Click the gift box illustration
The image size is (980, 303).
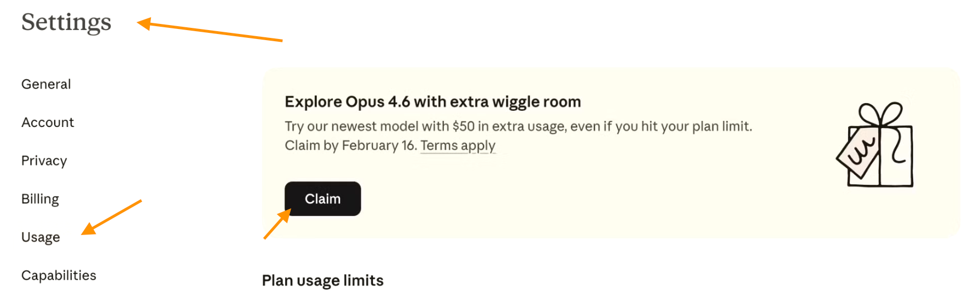click(x=875, y=145)
